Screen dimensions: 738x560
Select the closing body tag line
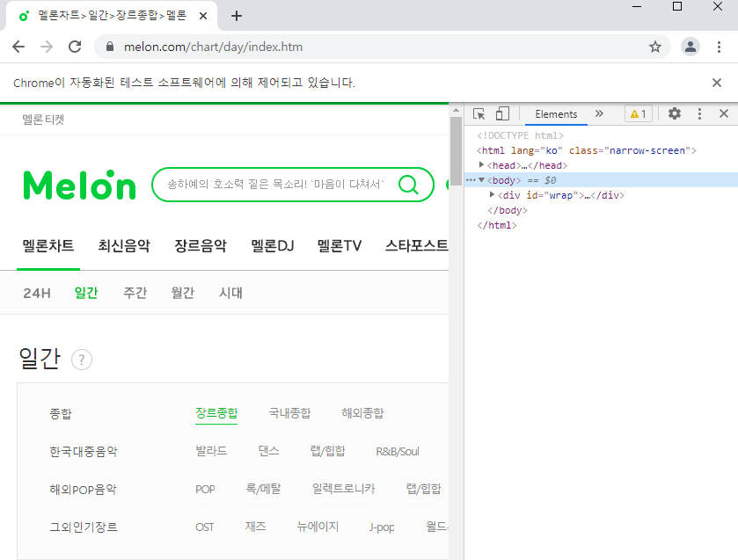(x=508, y=210)
